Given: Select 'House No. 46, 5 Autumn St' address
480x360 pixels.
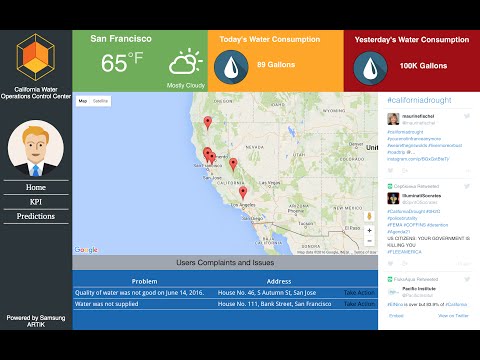Looking at the screenshot, I should click(267, 293).
